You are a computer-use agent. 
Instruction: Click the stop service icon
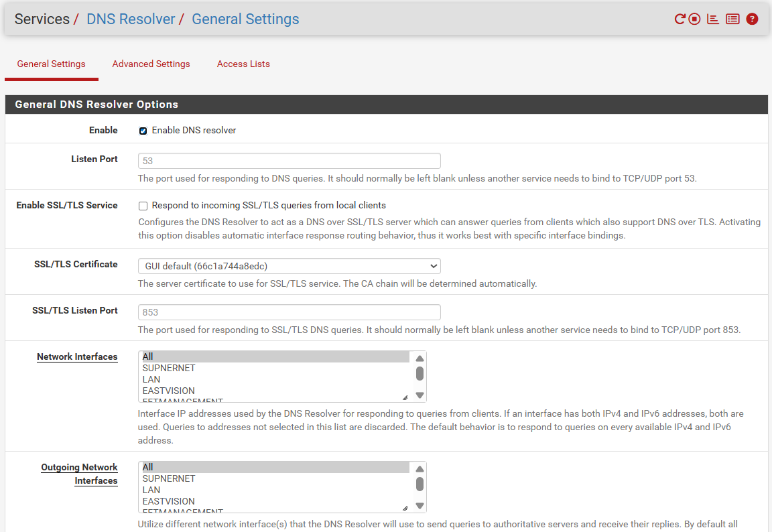pos(695,19)
